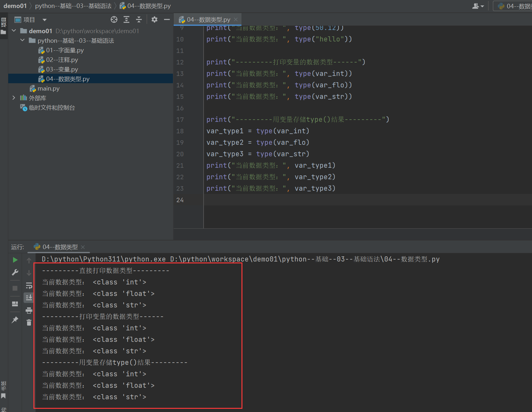Hide the project tool window
532x412 pixels.
tap(167, 20)
